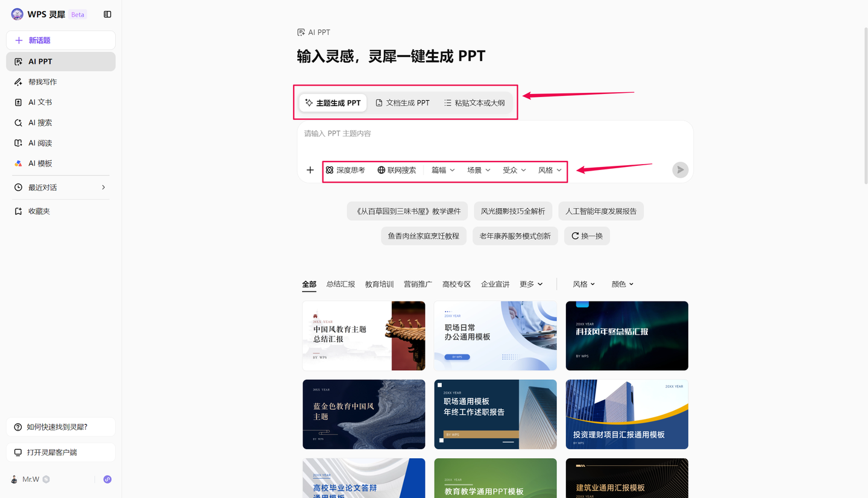
Task: Click 打开灵犀客户端 button
Action: click(61, 452)
